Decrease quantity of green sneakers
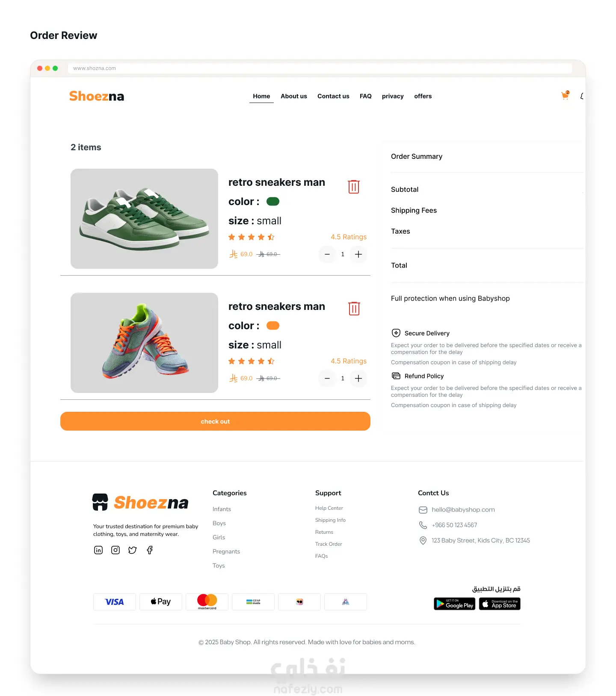The width and height of the screenshot is (616, 696). tap(327, 254)
